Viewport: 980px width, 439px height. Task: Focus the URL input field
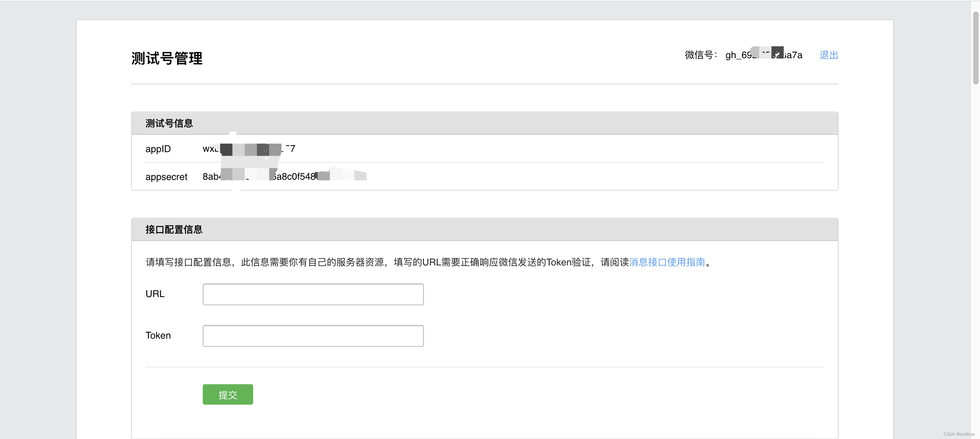(313, 294)
